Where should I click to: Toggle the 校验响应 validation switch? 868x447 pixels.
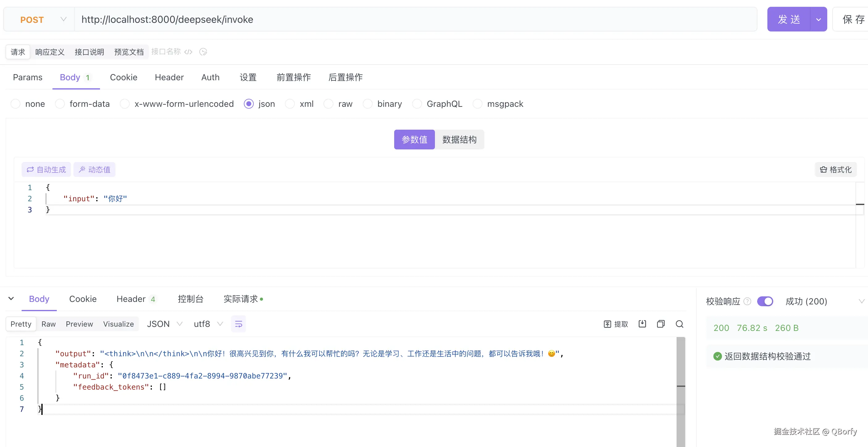click(765, 301)
